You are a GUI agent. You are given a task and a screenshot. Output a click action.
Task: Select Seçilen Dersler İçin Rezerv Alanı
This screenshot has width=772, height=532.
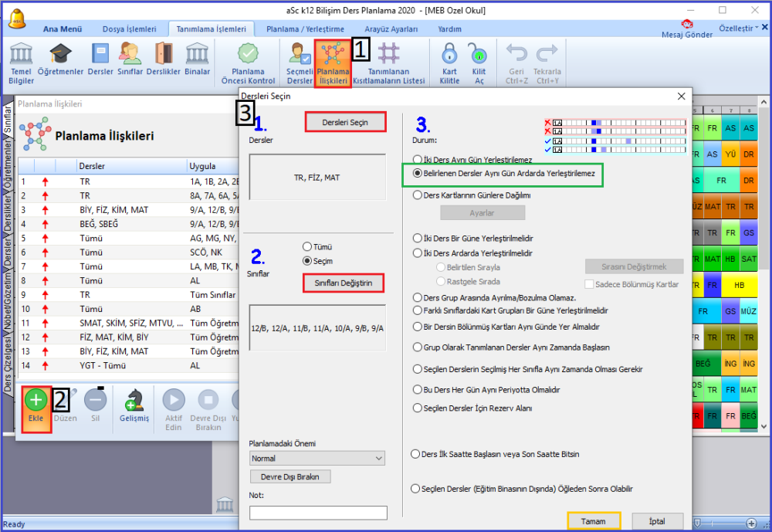pos(418,408)
